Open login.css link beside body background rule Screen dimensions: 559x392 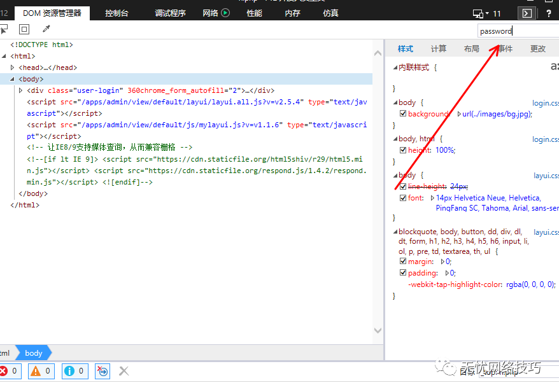(x=546, y=103)
